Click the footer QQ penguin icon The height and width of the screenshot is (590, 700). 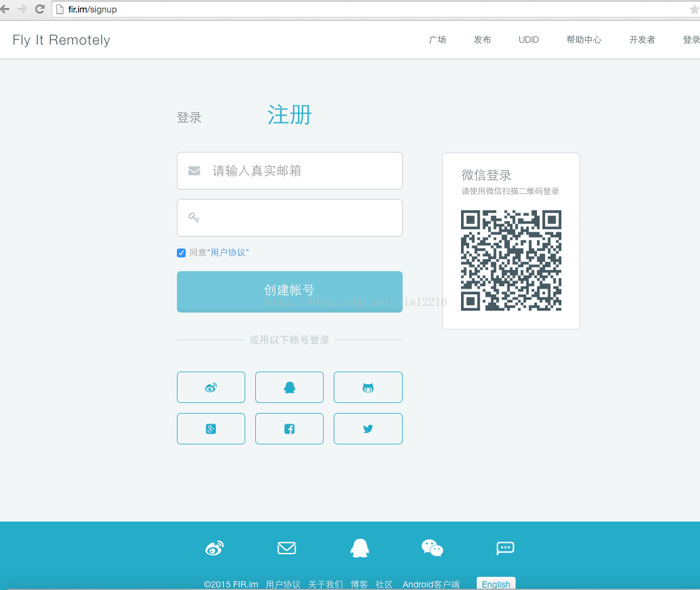[359, 547]
